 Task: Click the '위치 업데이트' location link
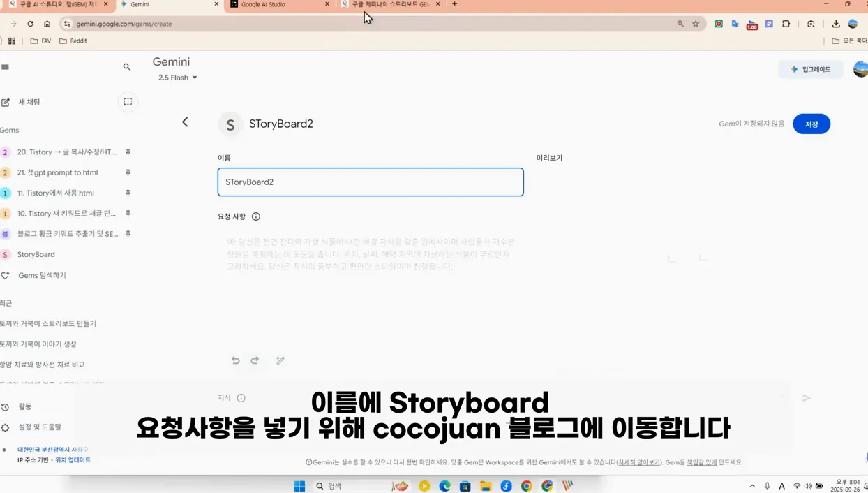click(x=73, y=459)
